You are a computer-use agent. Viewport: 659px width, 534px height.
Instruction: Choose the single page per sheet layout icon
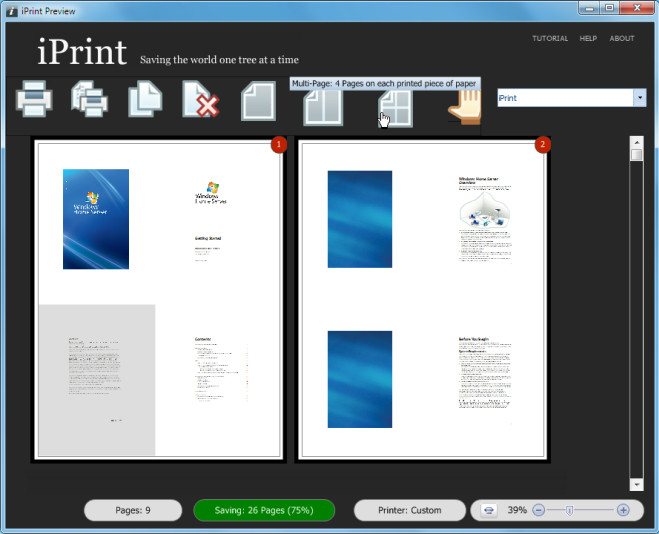tap(258, 101)
